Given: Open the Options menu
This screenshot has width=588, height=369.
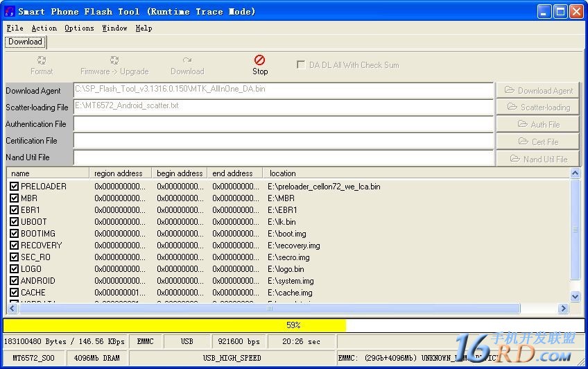Looking at the screenshot, I should pos(79,28).
